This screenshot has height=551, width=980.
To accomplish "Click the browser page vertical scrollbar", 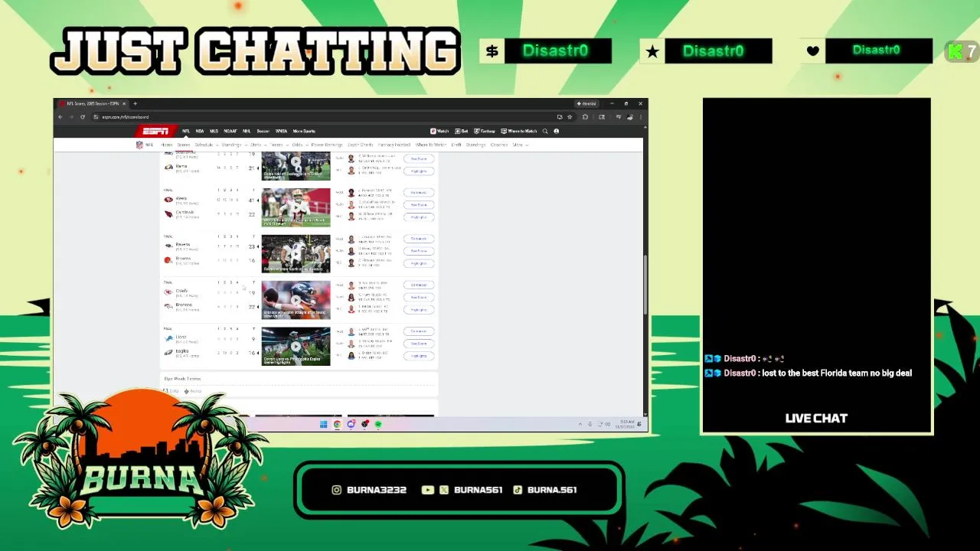I will [x=646, y=283].
